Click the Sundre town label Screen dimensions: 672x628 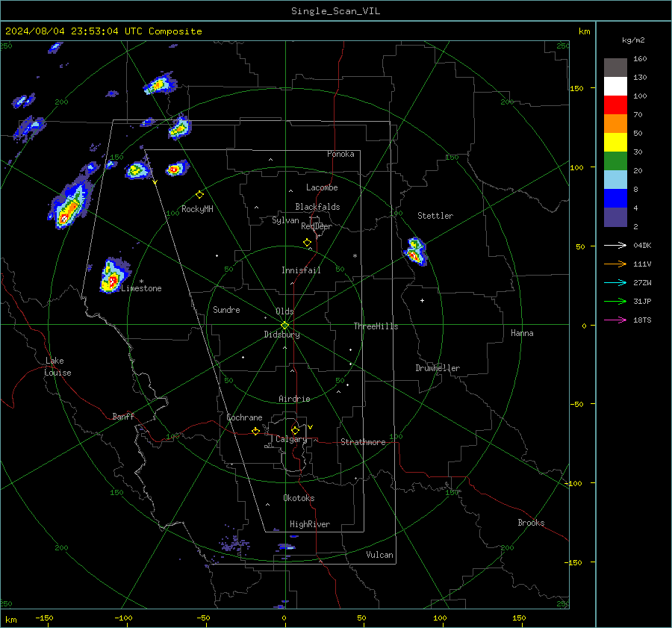pos(226,309)
